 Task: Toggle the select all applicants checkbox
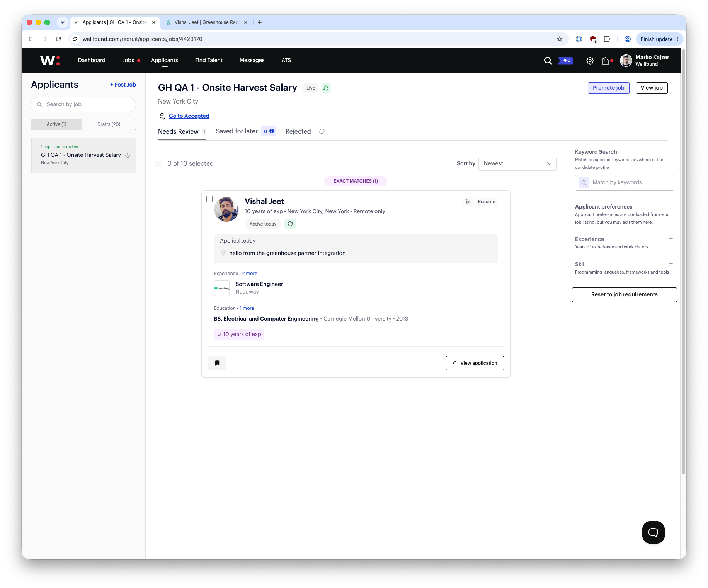[158, 164]
